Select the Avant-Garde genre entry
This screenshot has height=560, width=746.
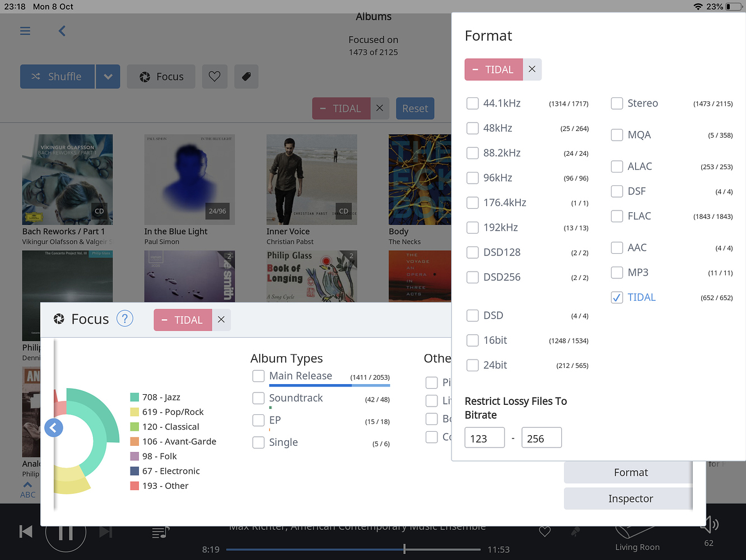pyautogui.click(x=173, y=441)
